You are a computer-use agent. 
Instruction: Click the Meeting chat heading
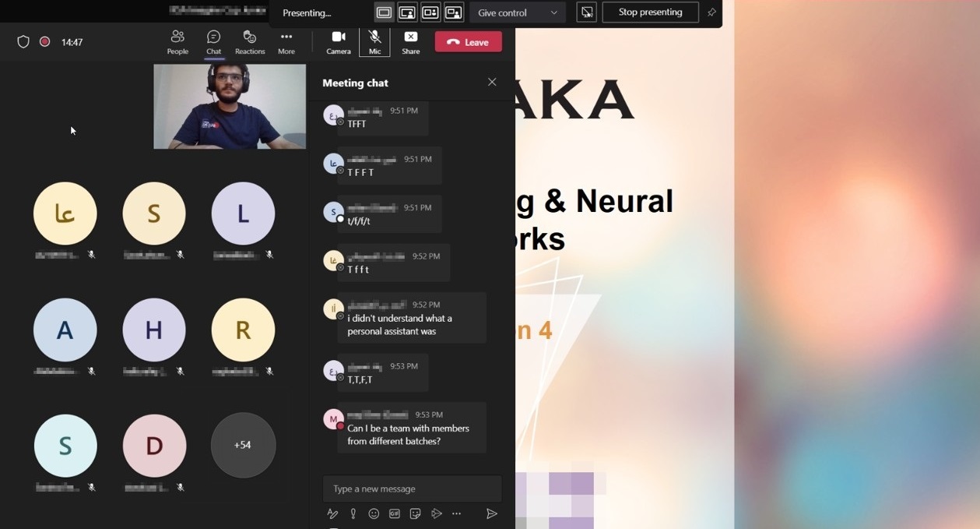[355, 83]
